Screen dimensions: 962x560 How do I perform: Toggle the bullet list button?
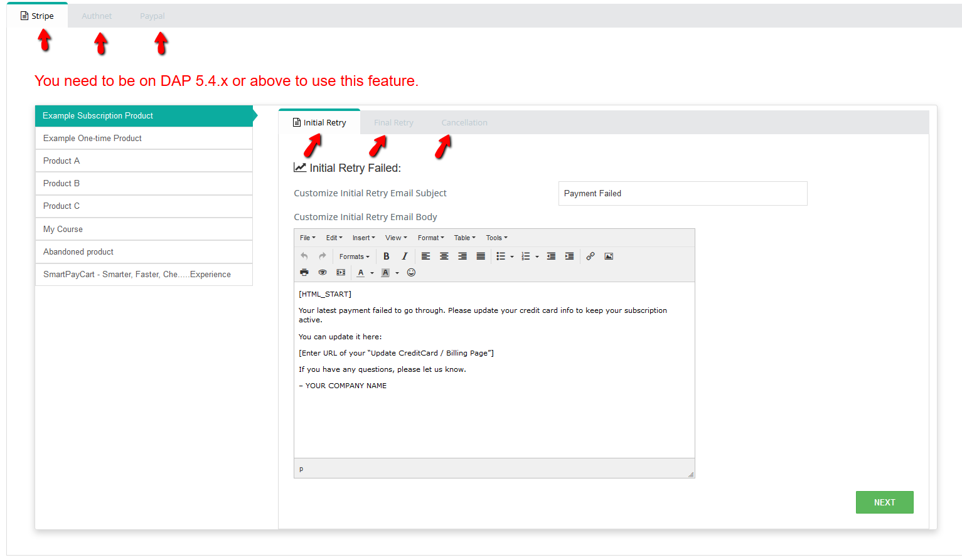coord(501,256)
